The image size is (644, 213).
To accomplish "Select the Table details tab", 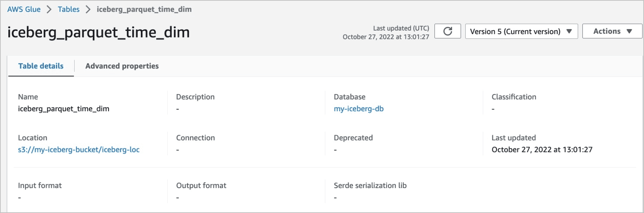I will pos(41,66).
